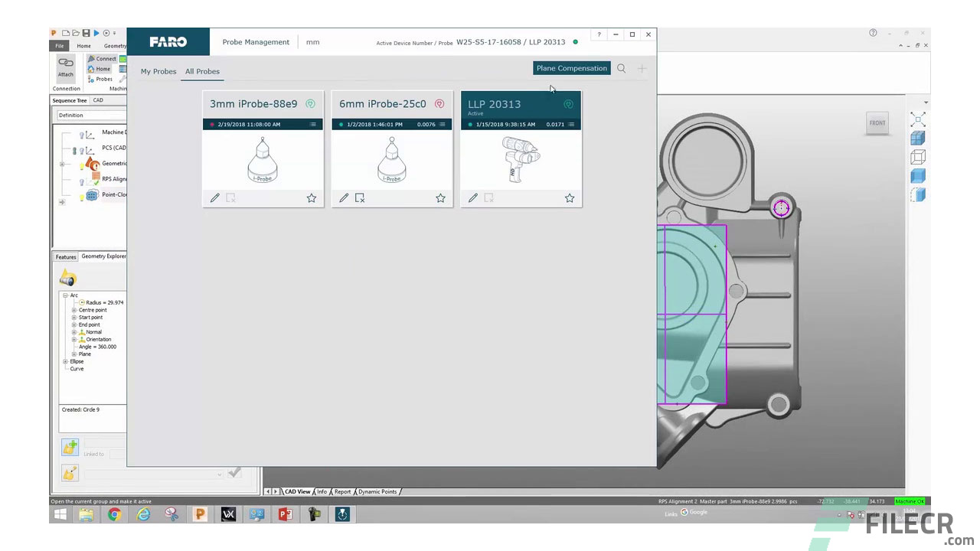
Task: Click the edit pencil on LLP 20313 card
Action: pos(473,198)
